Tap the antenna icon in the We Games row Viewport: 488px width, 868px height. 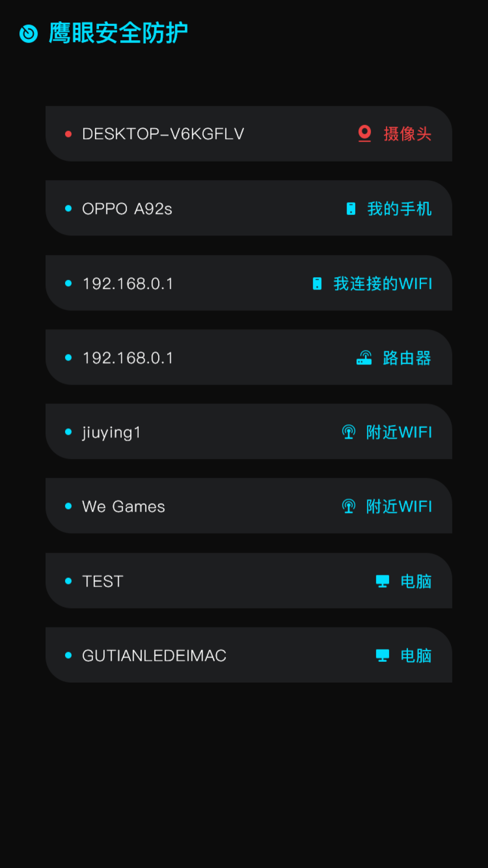(x=348, y=506)
